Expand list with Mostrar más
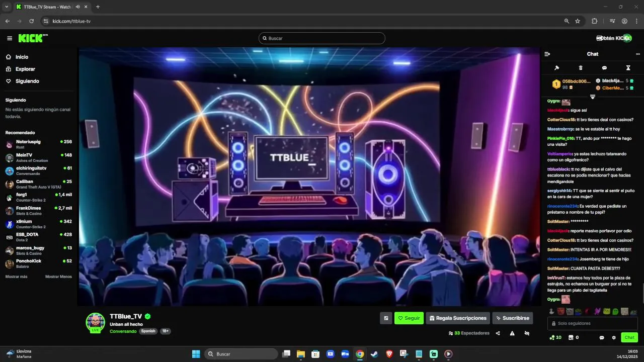Screen dimensions: 644x362 (x=16, y=277)
